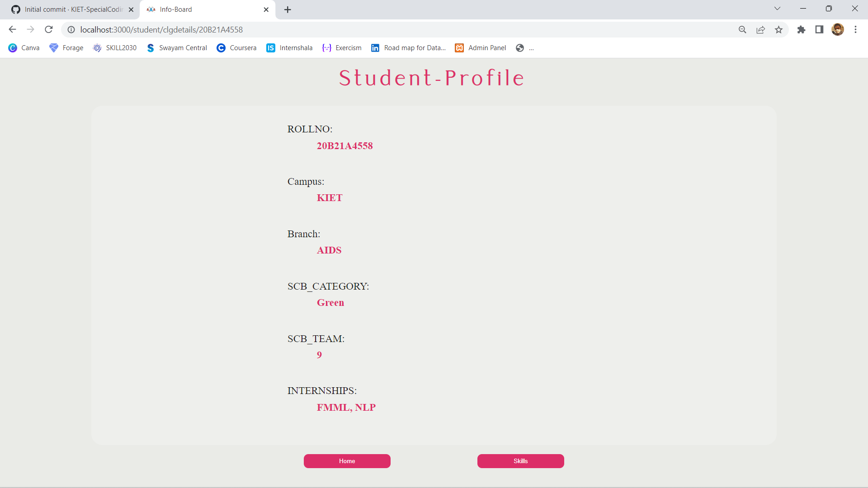Open the browser extensions puzzle icon
The width and height of the screenshot is (868, 488).
[801, 29]
